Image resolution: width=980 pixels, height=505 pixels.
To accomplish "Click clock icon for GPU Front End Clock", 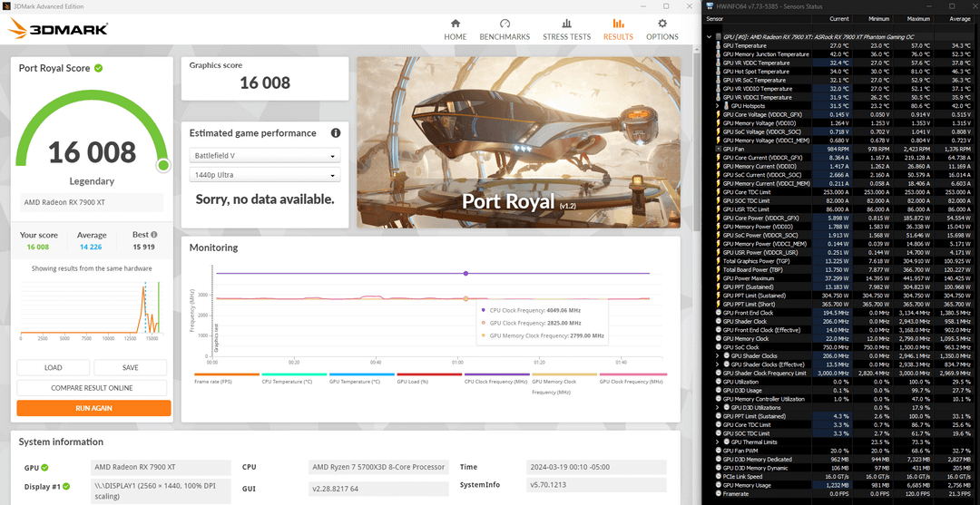I will [718, 312].
